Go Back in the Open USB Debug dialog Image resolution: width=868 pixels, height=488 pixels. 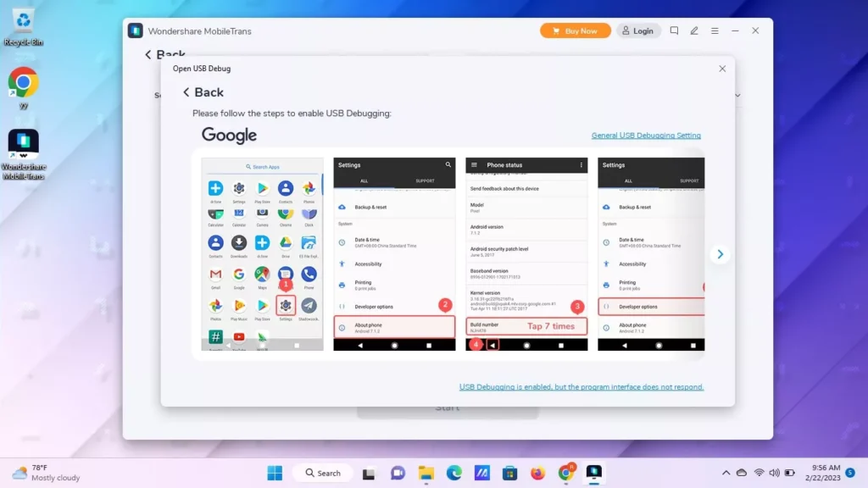pos(202,91)
